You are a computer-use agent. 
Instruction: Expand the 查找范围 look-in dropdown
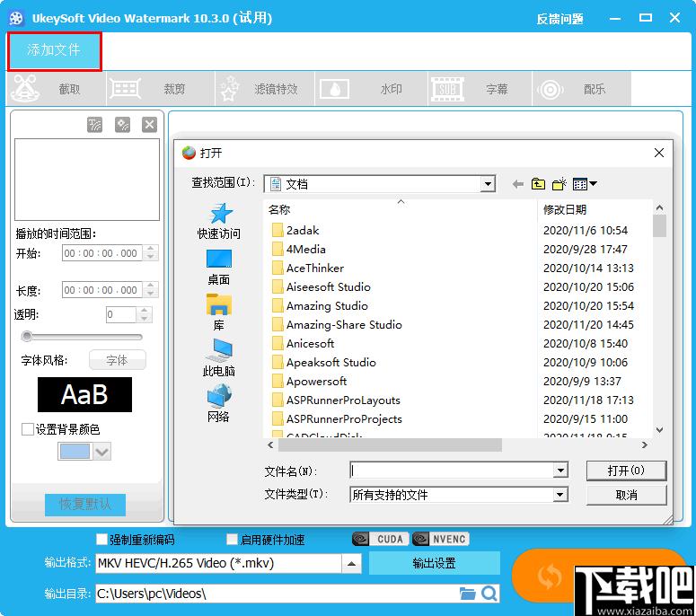(488, 184)
